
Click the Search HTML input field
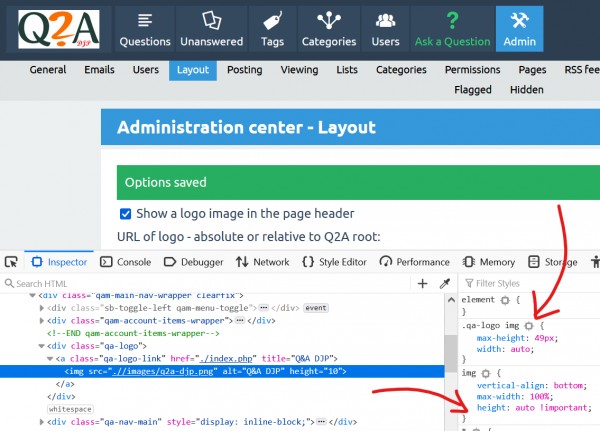[x=200, y=284]
